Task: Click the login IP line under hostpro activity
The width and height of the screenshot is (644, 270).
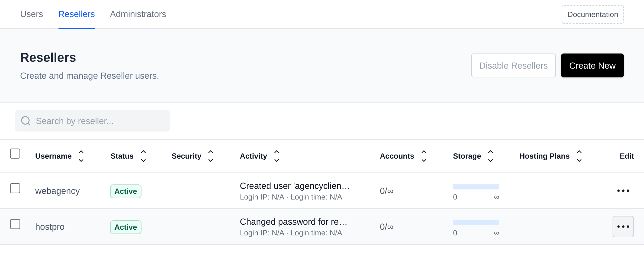Action: [291, 233]
